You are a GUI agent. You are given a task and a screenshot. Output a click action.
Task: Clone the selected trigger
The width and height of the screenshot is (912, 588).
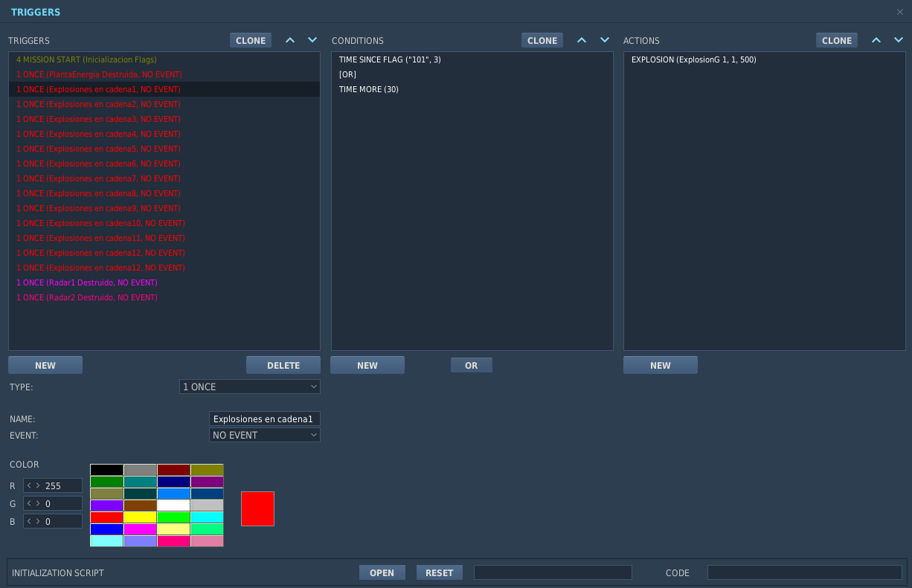(x=251, y=40)
